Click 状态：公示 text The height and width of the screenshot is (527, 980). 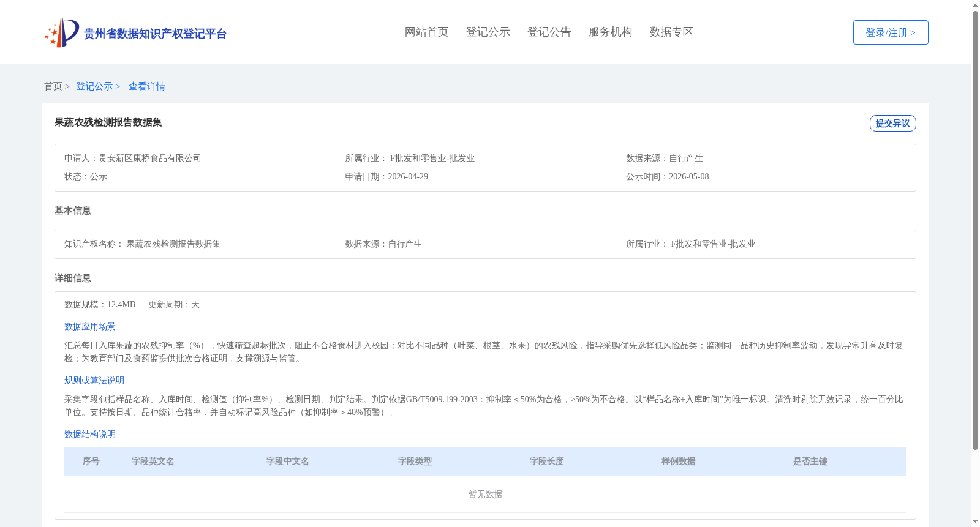click(86, 176)
